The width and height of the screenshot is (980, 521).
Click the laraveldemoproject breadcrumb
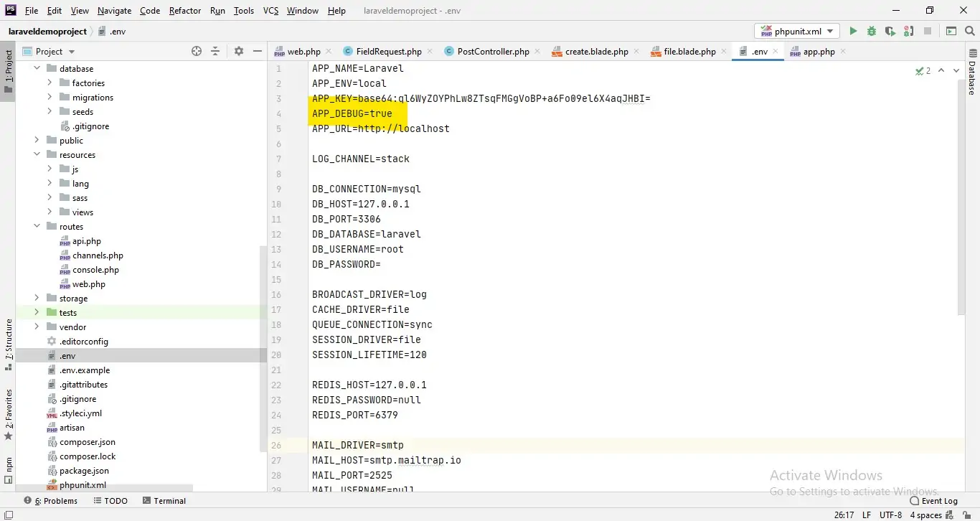(x=47, y=31)
